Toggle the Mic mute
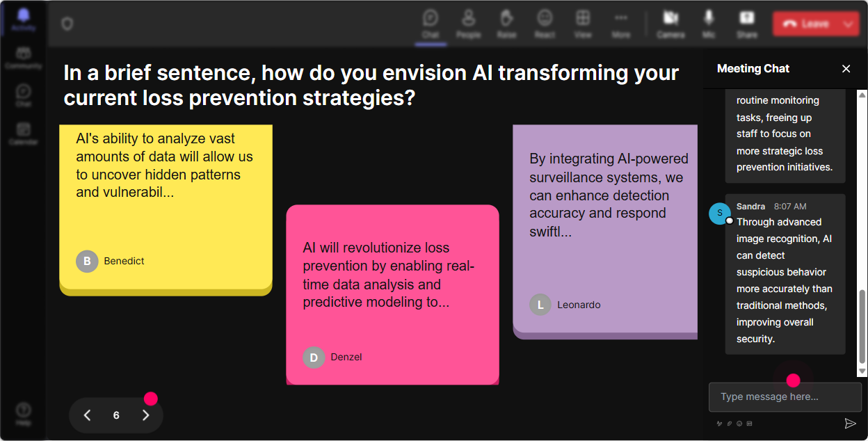868x441 pixels. 709,24
